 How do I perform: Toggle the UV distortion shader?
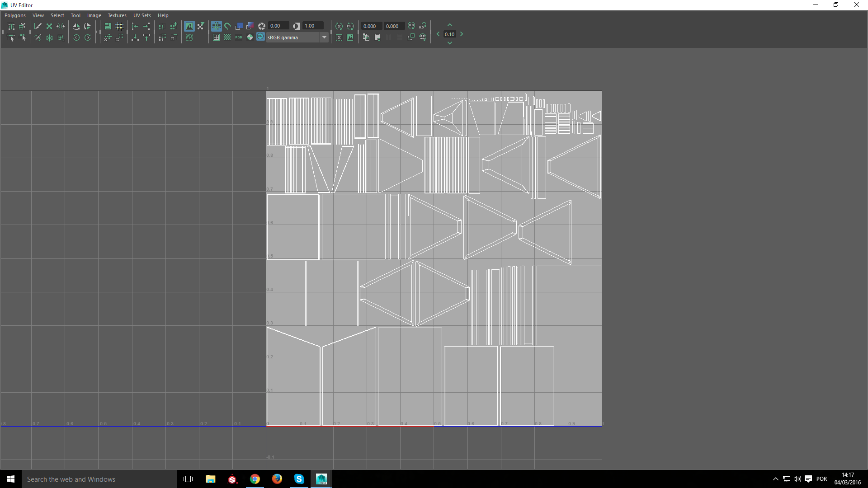[250, 26]
